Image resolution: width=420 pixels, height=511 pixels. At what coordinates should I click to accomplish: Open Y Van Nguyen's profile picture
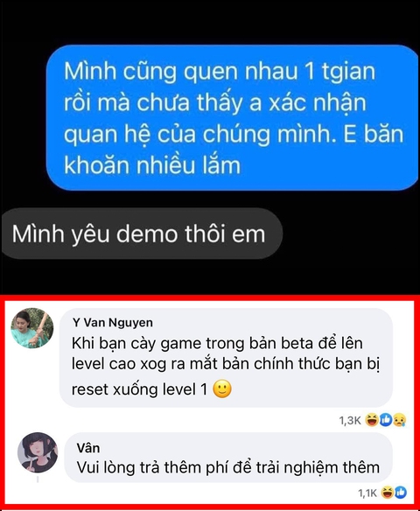point(31,328)
